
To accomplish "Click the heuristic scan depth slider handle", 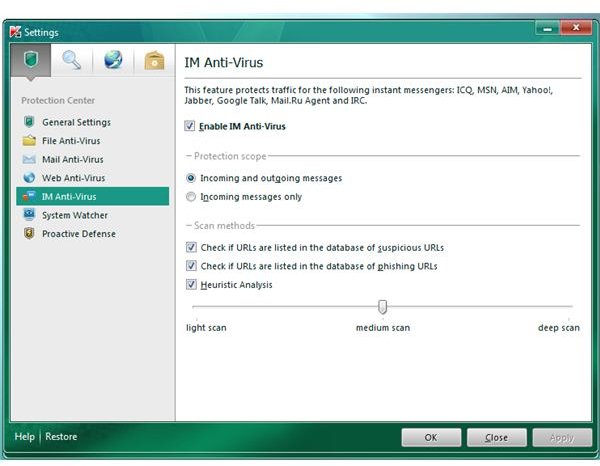I will click(382, 307).
